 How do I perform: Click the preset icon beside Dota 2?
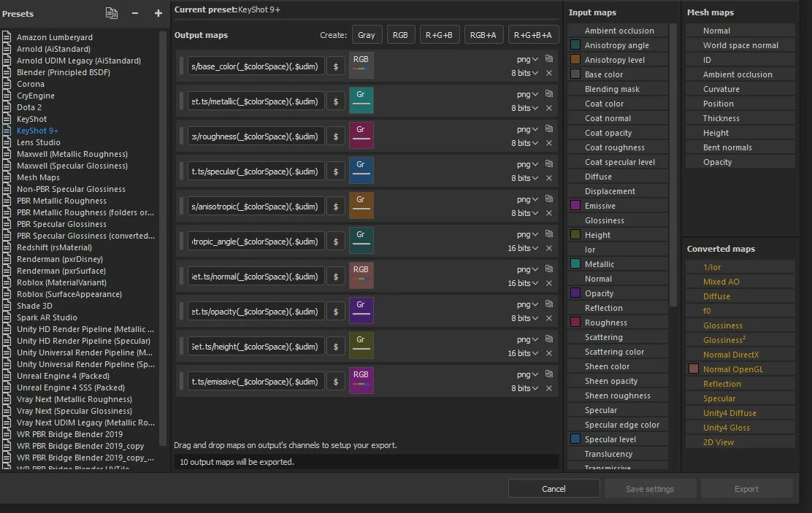[x=7, y=107]
